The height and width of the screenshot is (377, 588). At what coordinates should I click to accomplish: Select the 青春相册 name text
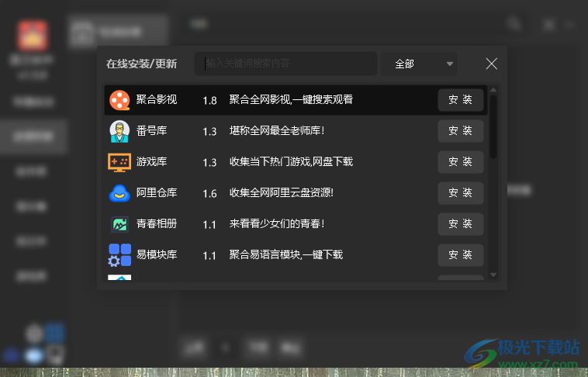tap(157, 224)
